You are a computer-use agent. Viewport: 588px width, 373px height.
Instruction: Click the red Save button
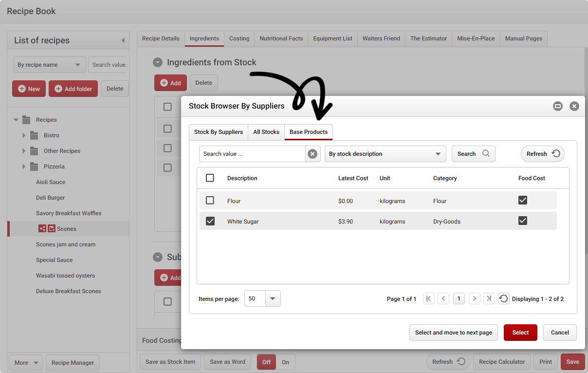(573, 362)
